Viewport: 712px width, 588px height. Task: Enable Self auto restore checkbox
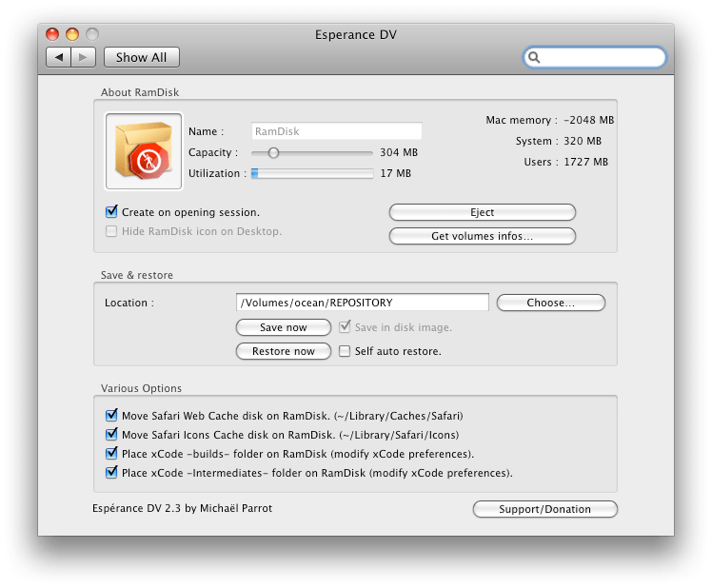tap(345, 351)
